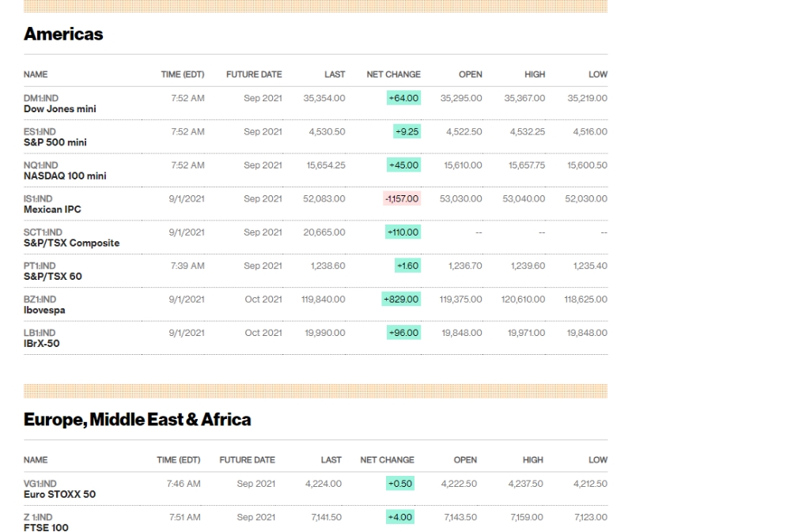This screenshot has height=532, width=791.
Task: Click the +64.00 Dow Jones net change
Action: click(x=403, y=98)
